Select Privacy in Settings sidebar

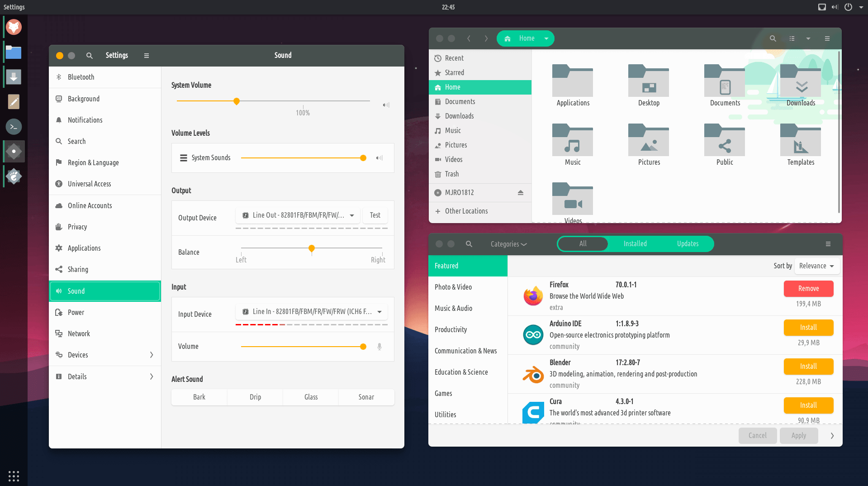pos(77,227)
